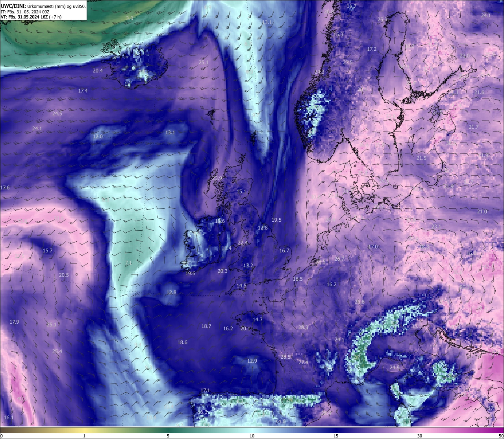Click the 19.5 value in North Sea
The image size is (504, 439).
(276, 220)
